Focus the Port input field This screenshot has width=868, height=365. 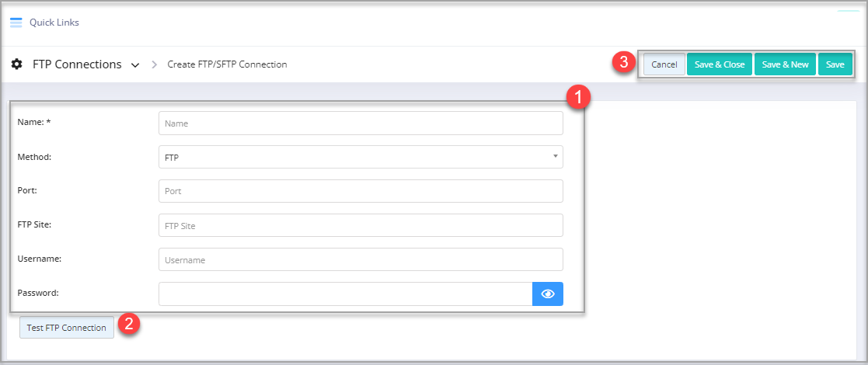point(361,191)
